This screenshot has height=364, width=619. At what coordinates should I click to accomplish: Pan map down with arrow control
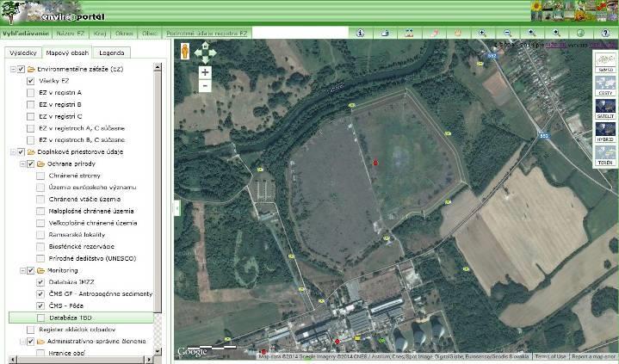205,60
